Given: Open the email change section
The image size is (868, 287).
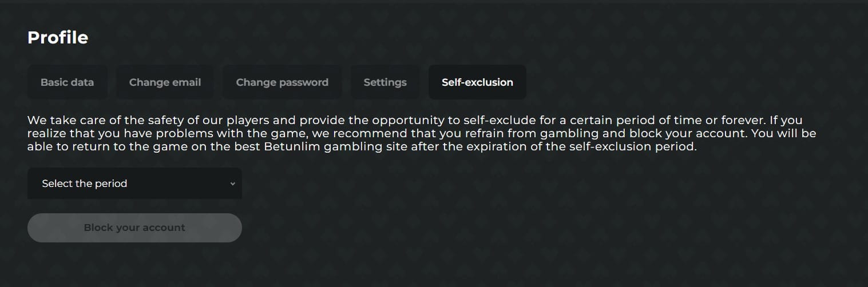Looking at the screenshot, I should (x=165, y=82).
